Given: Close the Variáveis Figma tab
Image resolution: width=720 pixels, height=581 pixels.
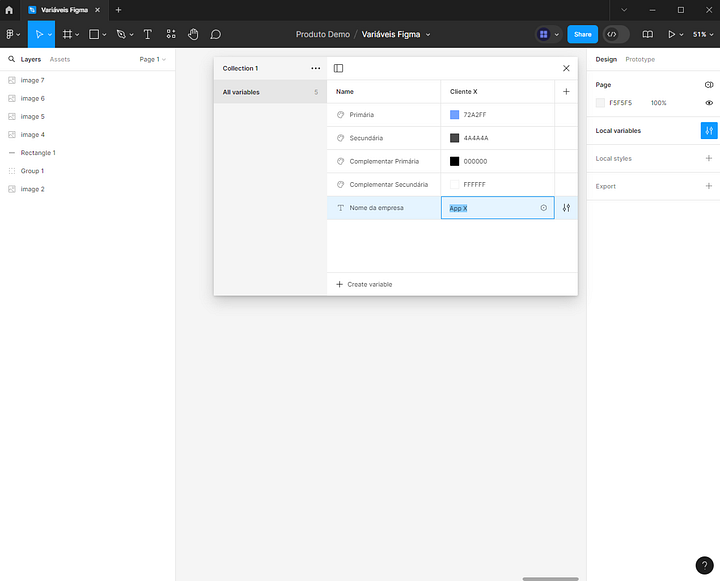Looking at the screenshot, I should [97, 10].
